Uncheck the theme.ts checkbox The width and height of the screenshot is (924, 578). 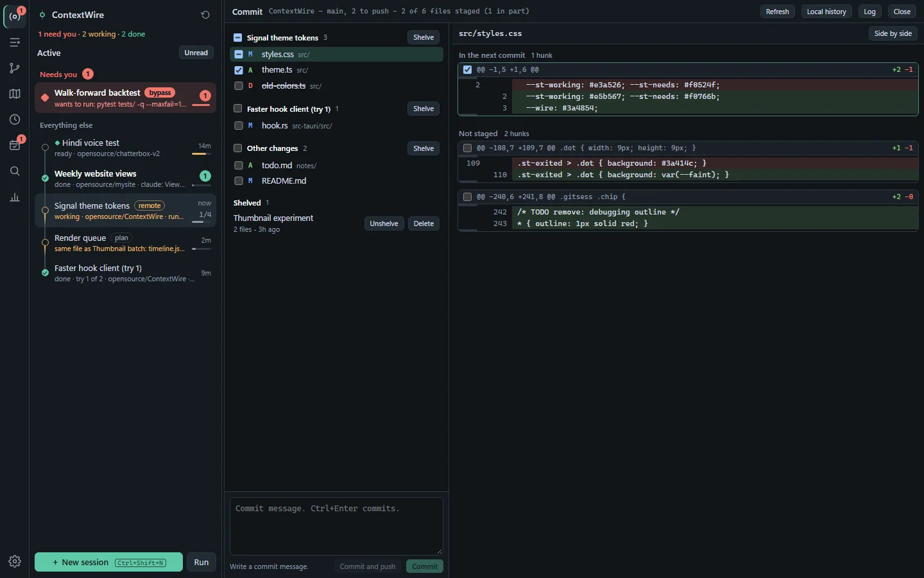[x=239, y=70]
